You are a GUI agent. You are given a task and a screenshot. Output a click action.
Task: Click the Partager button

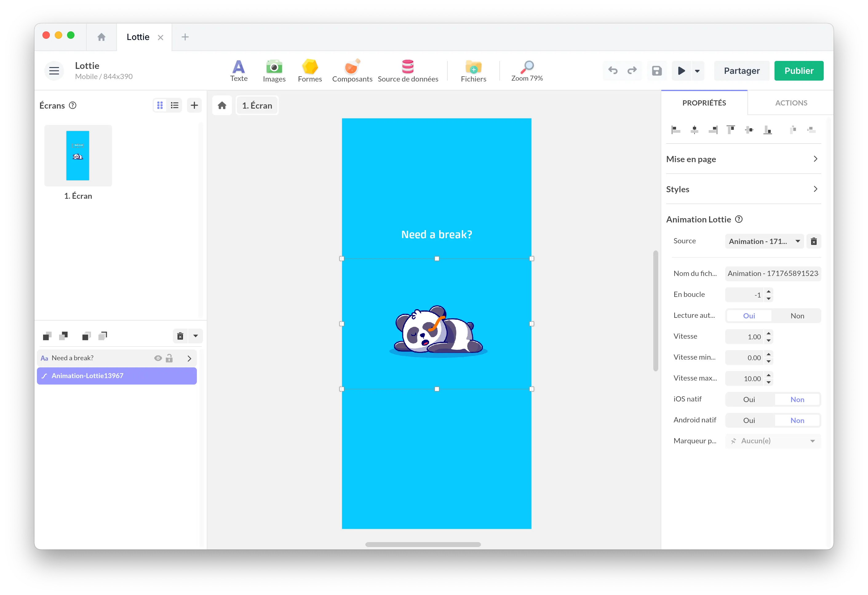tap(741, 70)
